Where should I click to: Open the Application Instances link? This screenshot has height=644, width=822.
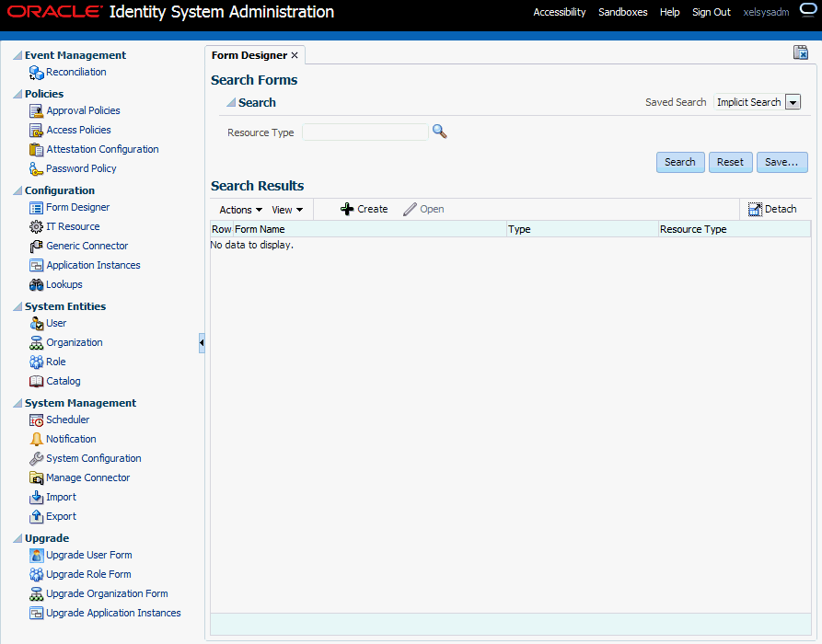(x=93, y=265)
